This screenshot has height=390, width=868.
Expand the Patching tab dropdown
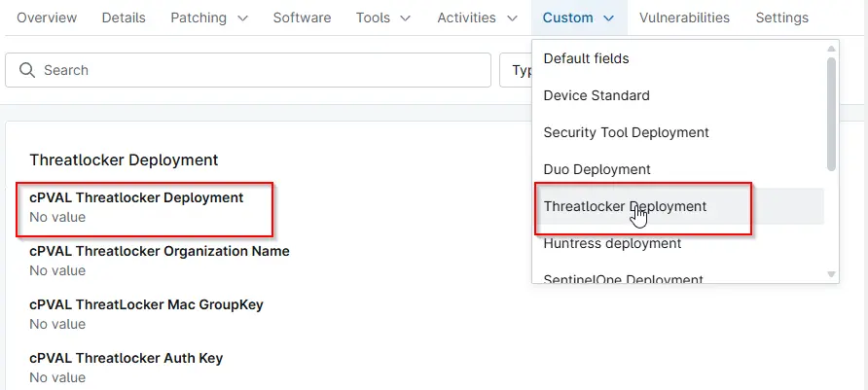coord(209,18)
